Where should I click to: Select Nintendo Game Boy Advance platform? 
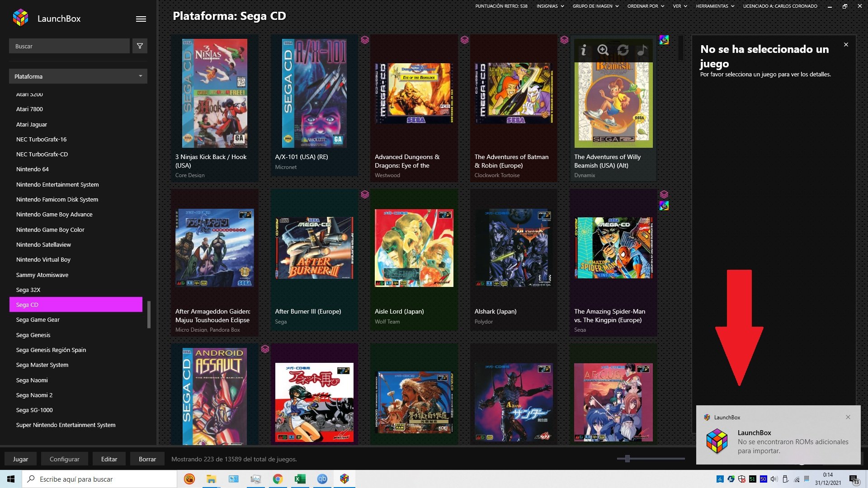[76, 215]
